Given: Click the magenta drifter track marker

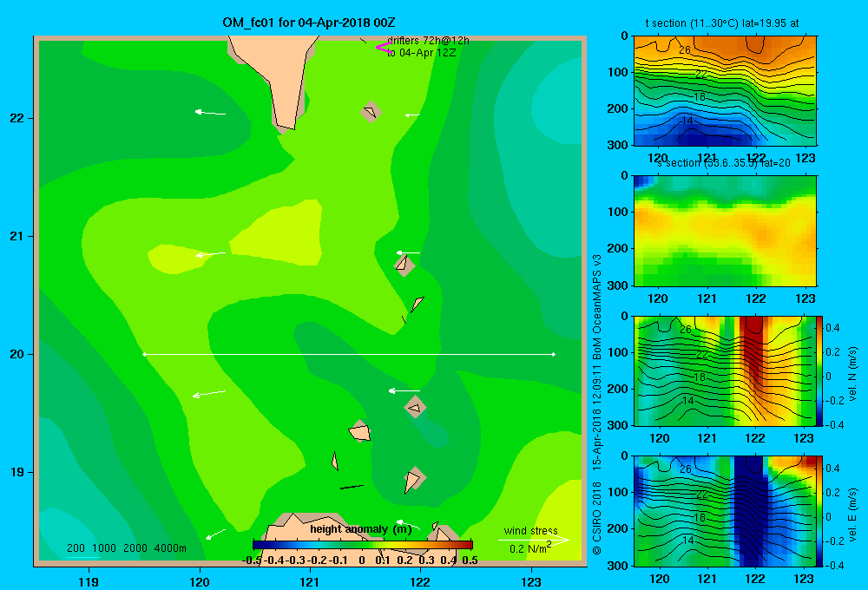Looking at the screenshot, I should point(384,47).
